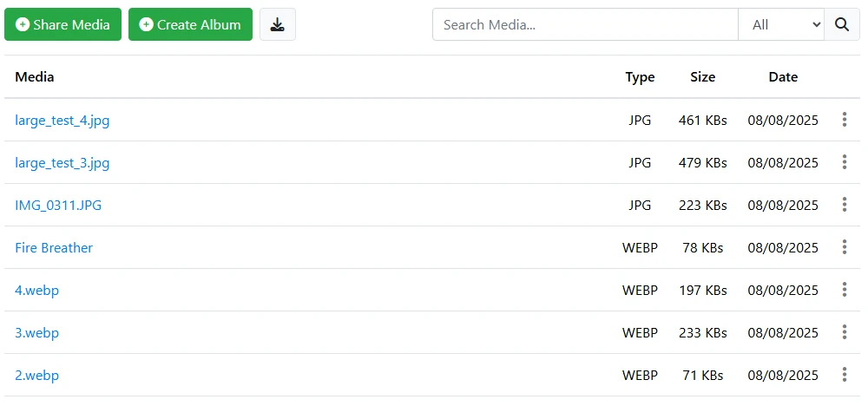
Task: Open the 2.webp media link
Action: pyautogui.click(x=37, y=376)
